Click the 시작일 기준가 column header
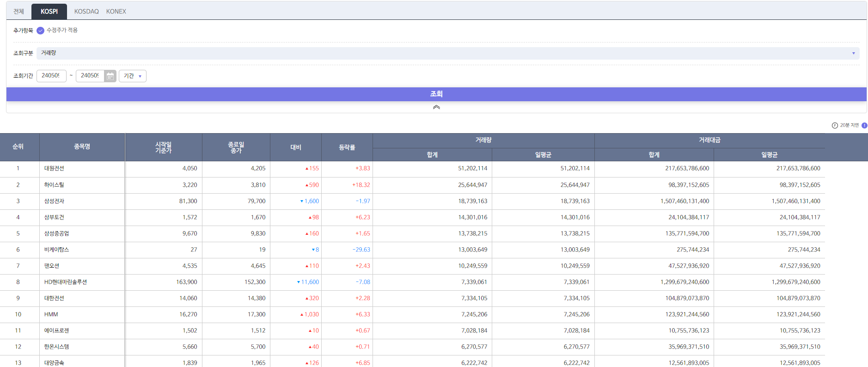 pyautogui.click(x=163, y=147)
